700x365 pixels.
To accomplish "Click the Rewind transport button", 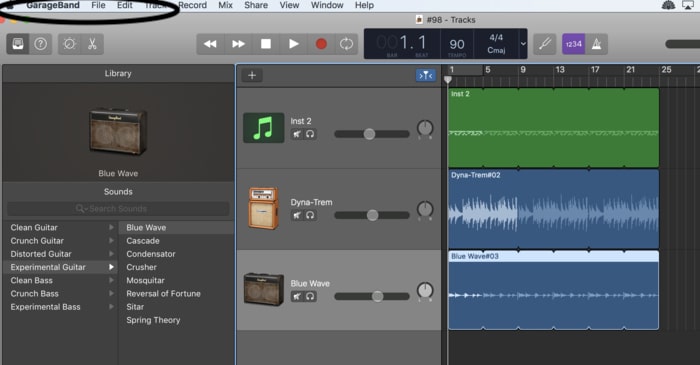I will click(210, 44).
